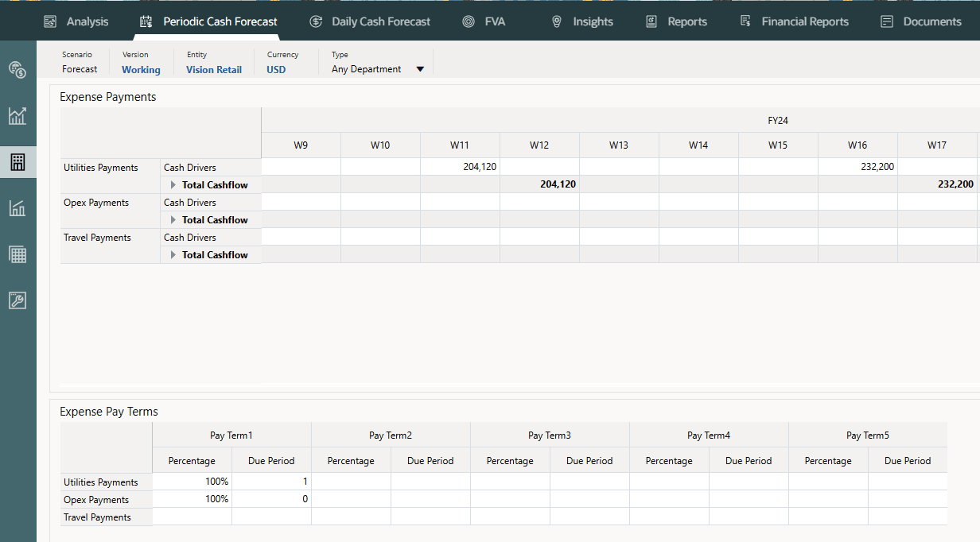
Task: Click the Analysis tab icon
Action: 50,21
